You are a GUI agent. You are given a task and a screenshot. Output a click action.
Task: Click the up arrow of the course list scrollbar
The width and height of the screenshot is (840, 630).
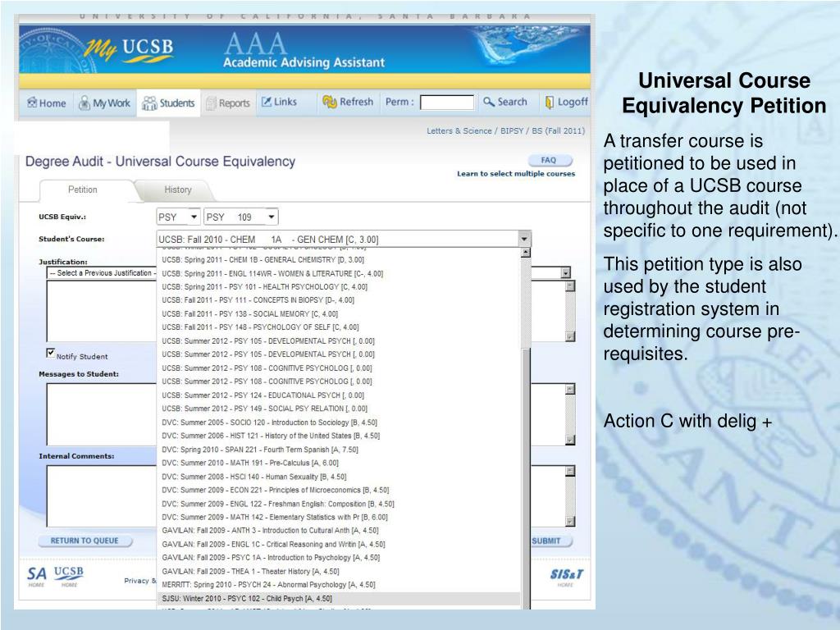pyautogui.click(x=525, y=253)
